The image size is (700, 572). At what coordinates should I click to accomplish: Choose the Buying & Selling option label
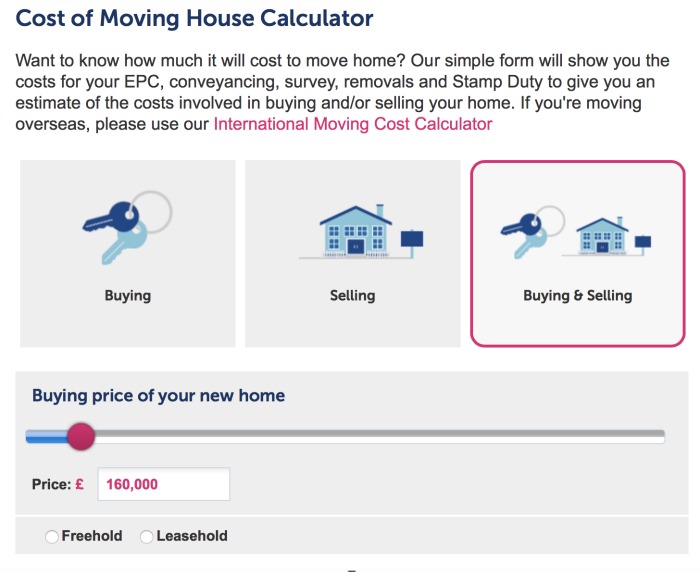(x=578, y=296)
